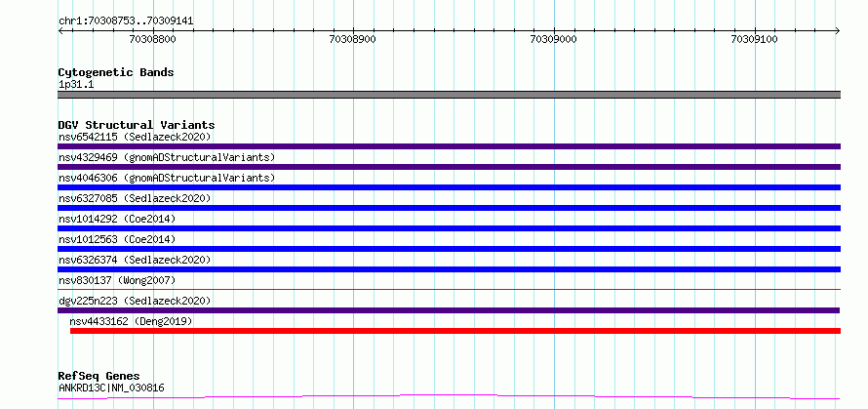This screenshot has width=868, height=409.
Task: Click the blue bar under nsv6327085
Action: click(449, 208)
